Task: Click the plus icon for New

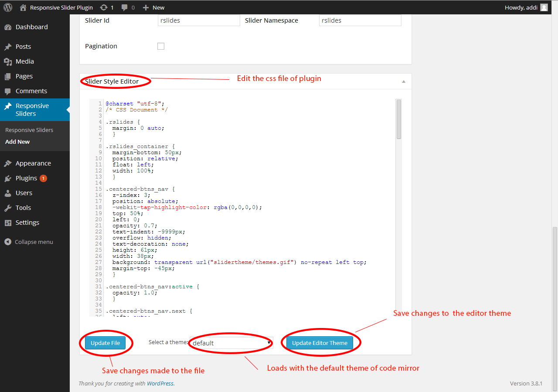Action: click(146, 7)
